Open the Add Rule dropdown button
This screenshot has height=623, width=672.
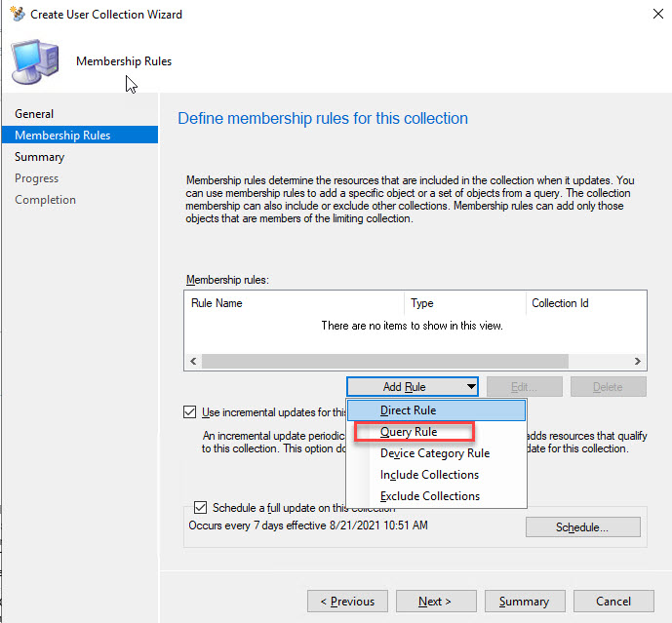413,387
